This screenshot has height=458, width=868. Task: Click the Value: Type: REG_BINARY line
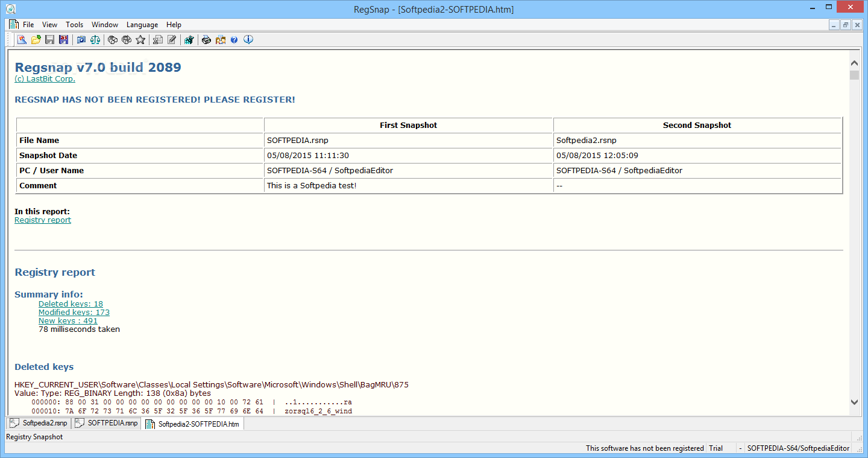pos(113,393)
